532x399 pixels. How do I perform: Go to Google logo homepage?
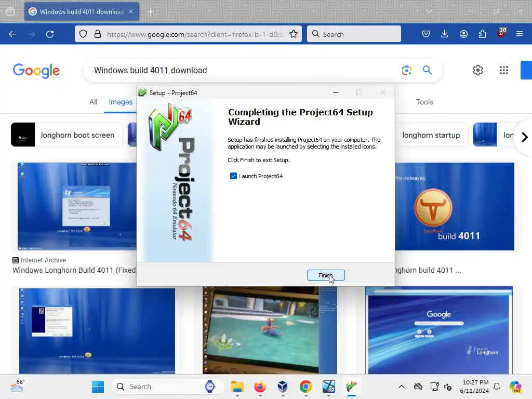click(x=36, y=71)
